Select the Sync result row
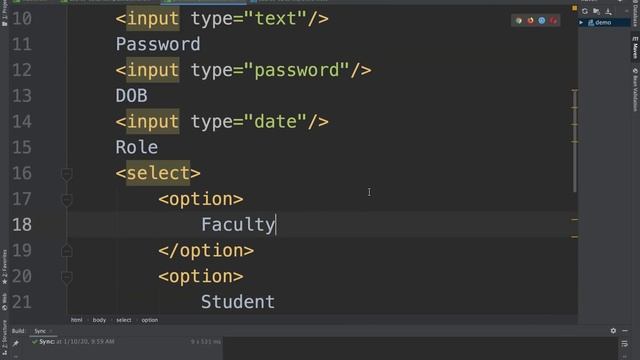The width and height of the screenshot is (640, 360). click(x=127, y=342)
